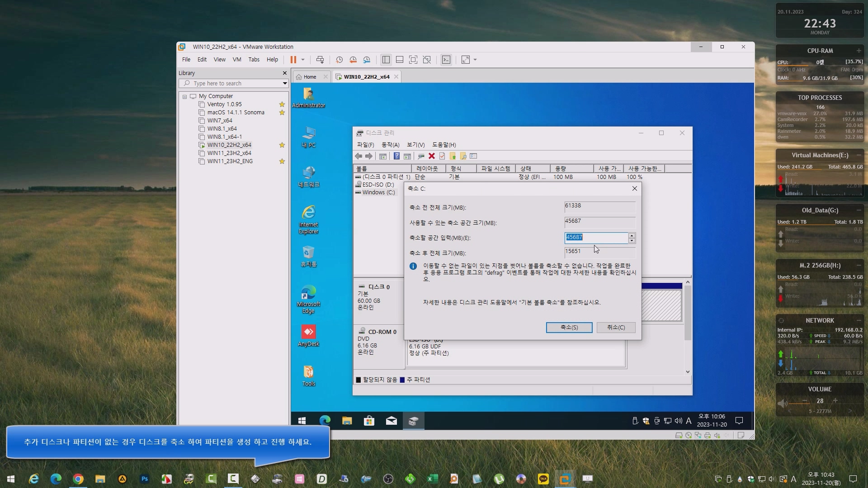The height and width of the screenshot is (488, 868).
Task: Toggle favorite star for WIN11_23H2_ENG
Action: (282, 161)
